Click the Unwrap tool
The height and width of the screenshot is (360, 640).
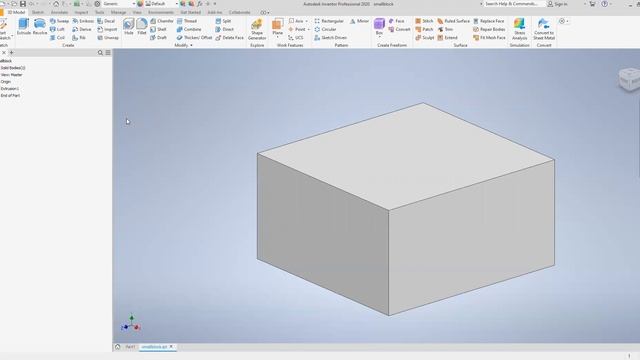click(108, 38)
